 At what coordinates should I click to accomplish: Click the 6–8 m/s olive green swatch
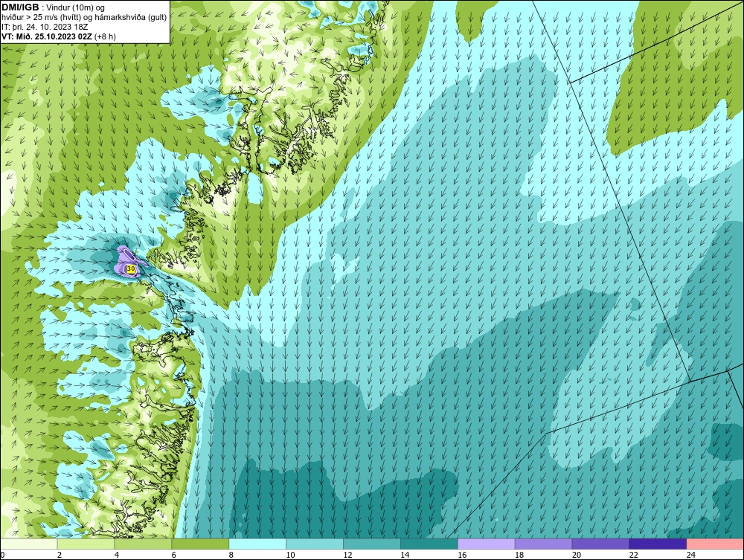pyautogui.click(x=200, y=544)
